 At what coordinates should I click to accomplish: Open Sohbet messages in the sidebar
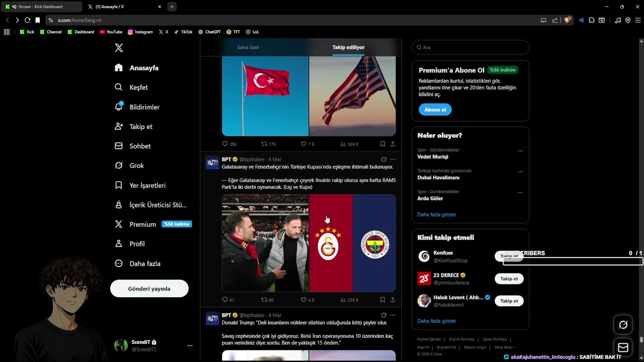132,146
